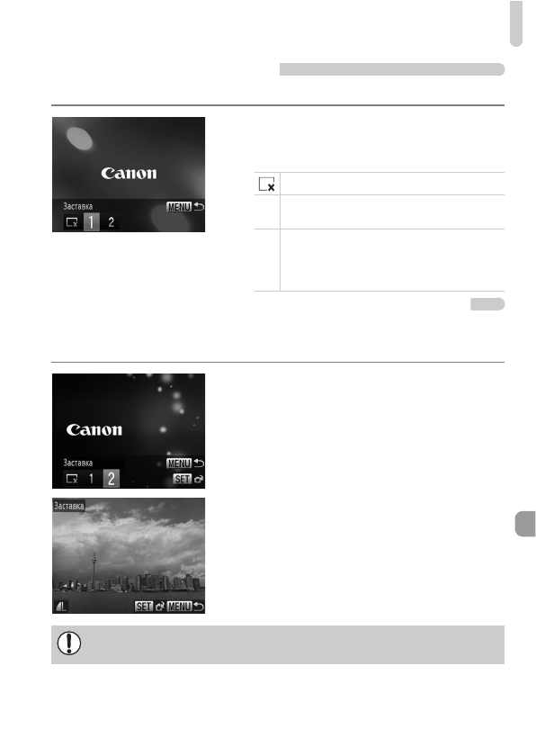Open the city skyline photo thumbnail

(x=129, y=555)
